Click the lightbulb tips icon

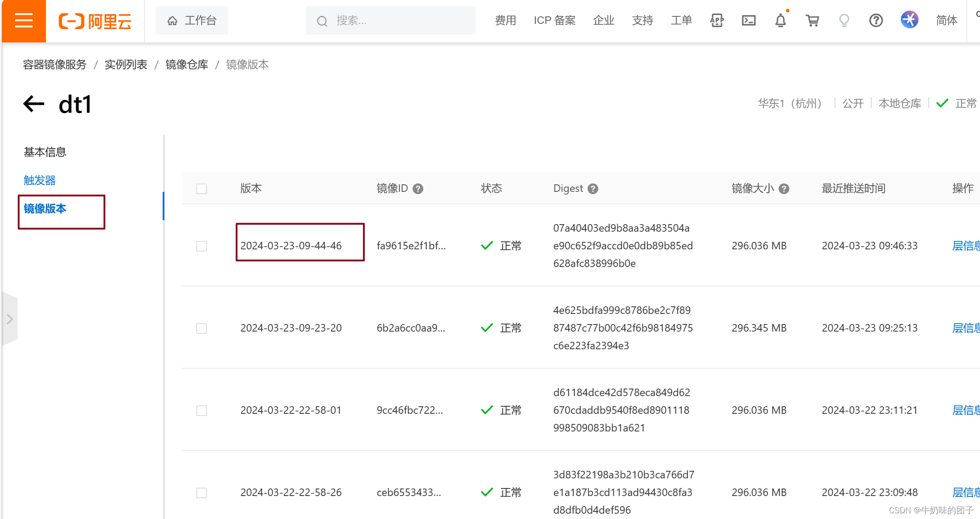click(844, 20)
